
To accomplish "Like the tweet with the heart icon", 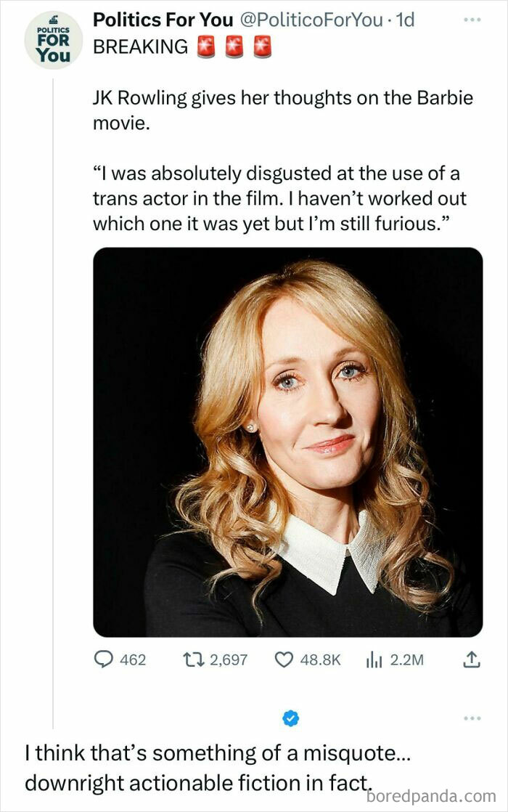I will (284, 659).
